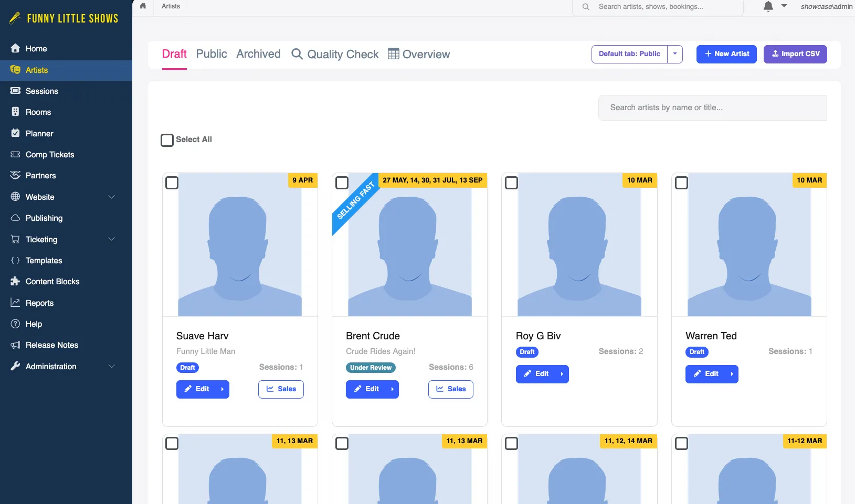855x504 pixels.
Task: Edit the Roy G Biv artist
Action: [536, 374]
